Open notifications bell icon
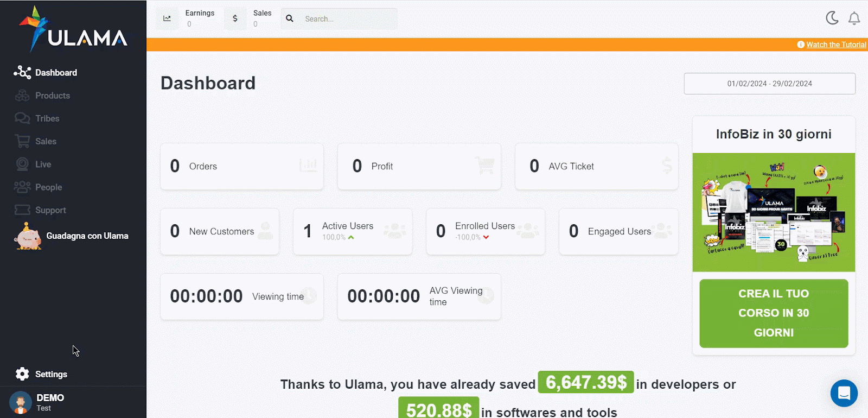Viewport: 868px width, 418px height. [854, 18]
